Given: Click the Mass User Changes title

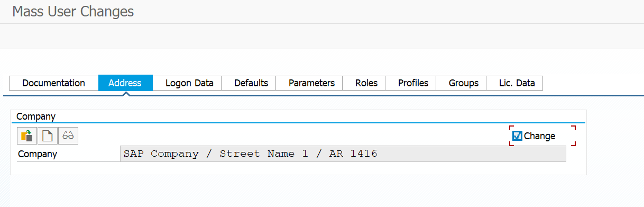Looking at the screenshot, I should tap(73, 11).
